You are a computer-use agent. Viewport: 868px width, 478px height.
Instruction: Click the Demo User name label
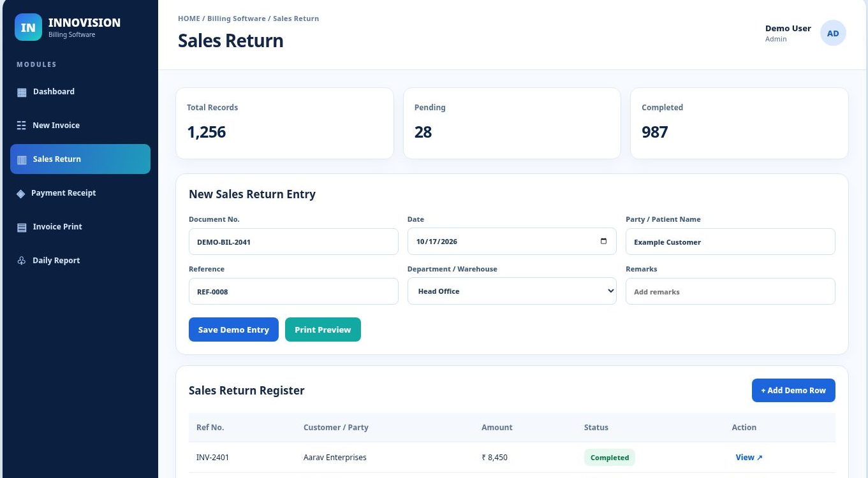click(x=788, y=28)
